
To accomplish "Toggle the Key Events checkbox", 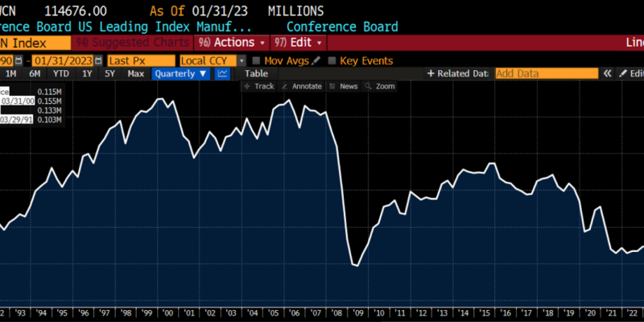I will [x=330, y=60].
